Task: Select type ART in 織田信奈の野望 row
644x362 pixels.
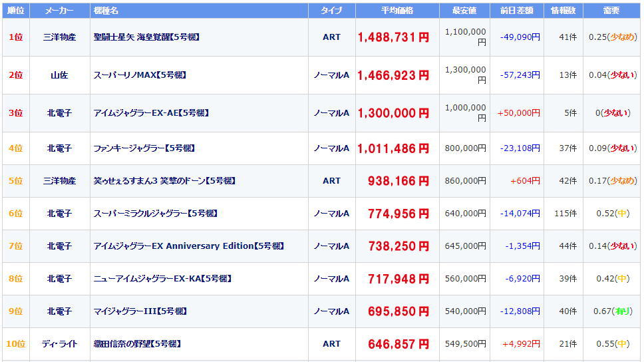Action: point(331,343)
